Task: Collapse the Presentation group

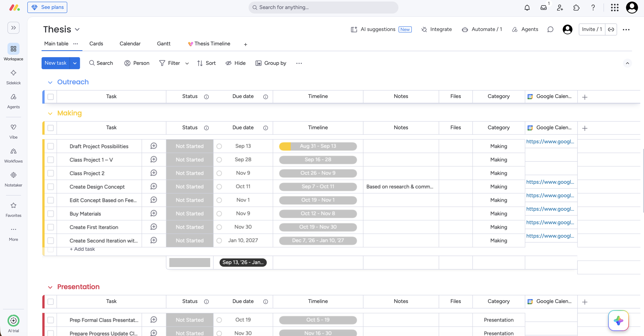Action: (x=50, y=287)
